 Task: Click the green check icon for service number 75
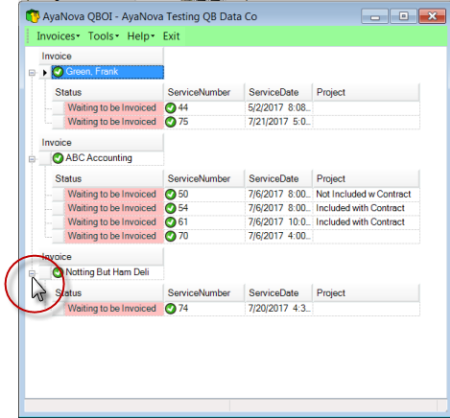click(x=171, y=122)
